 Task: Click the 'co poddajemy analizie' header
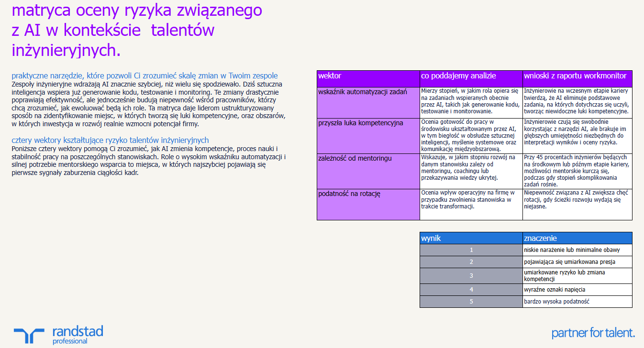click(470, 76)
